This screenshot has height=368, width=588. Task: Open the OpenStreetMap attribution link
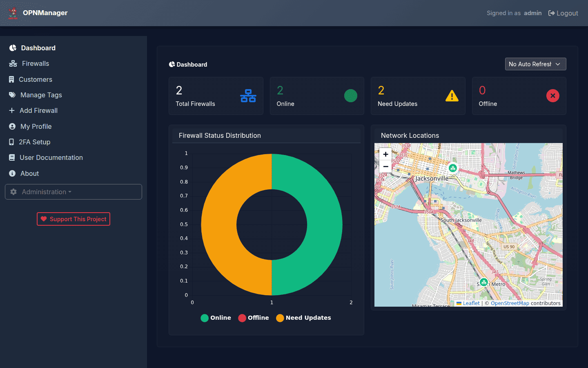coord(510,303)
